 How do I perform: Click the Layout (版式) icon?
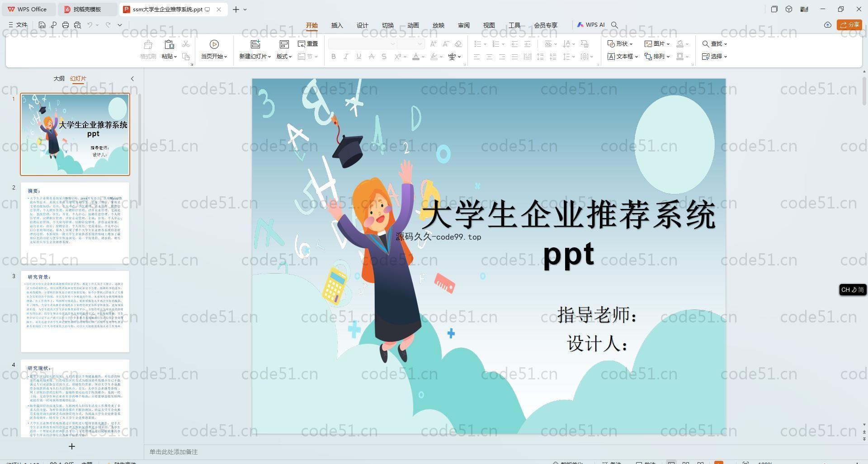[284, 44]
